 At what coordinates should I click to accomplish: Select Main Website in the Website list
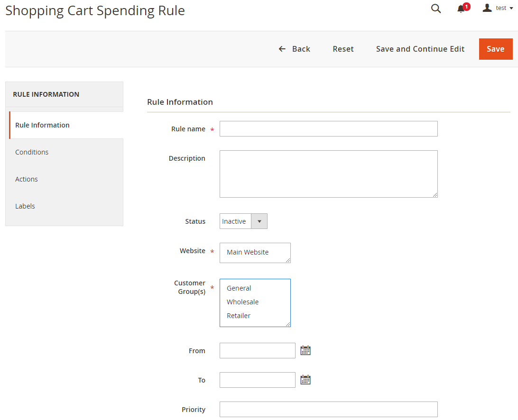248,252
